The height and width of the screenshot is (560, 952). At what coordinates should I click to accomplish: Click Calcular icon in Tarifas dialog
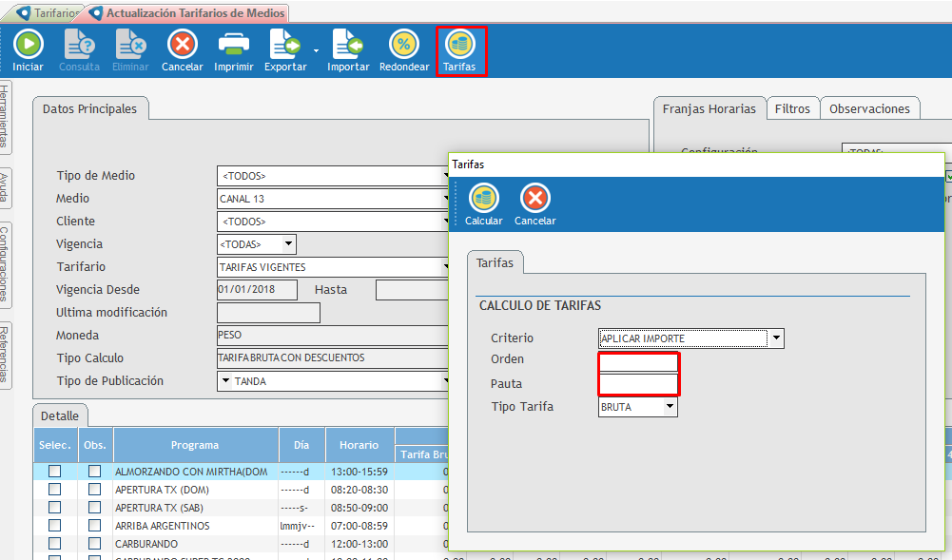click(x=484, y=199)
